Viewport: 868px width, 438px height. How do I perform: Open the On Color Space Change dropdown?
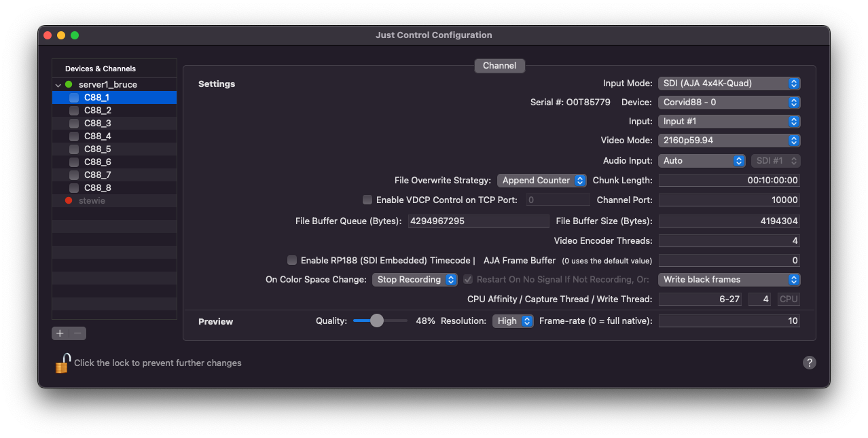(x=415, y=280)
